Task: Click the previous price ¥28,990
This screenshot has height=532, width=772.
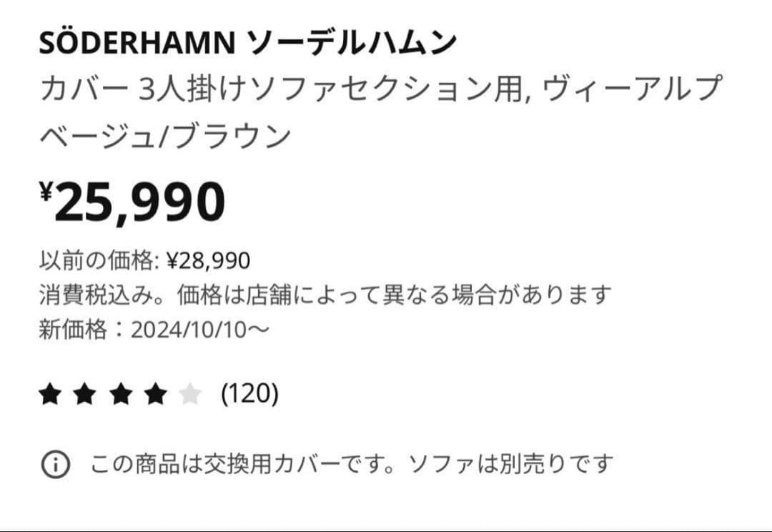Action: click(208, 261)
